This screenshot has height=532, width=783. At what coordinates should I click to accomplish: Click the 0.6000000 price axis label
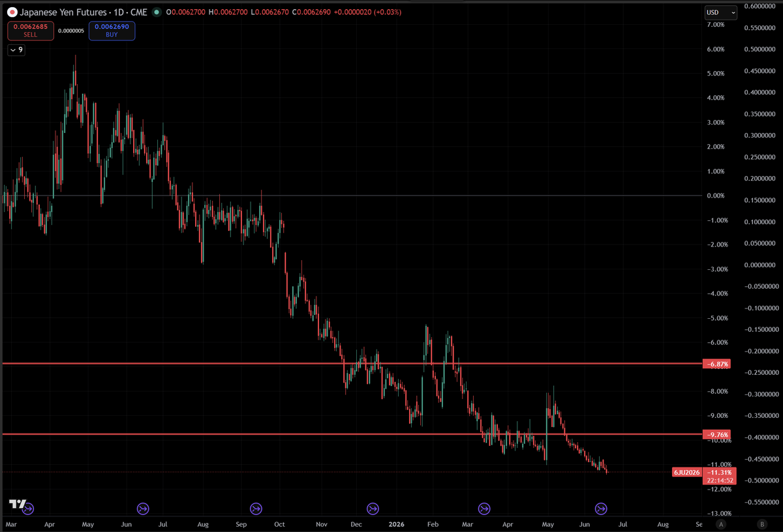(x=760, y=7)
